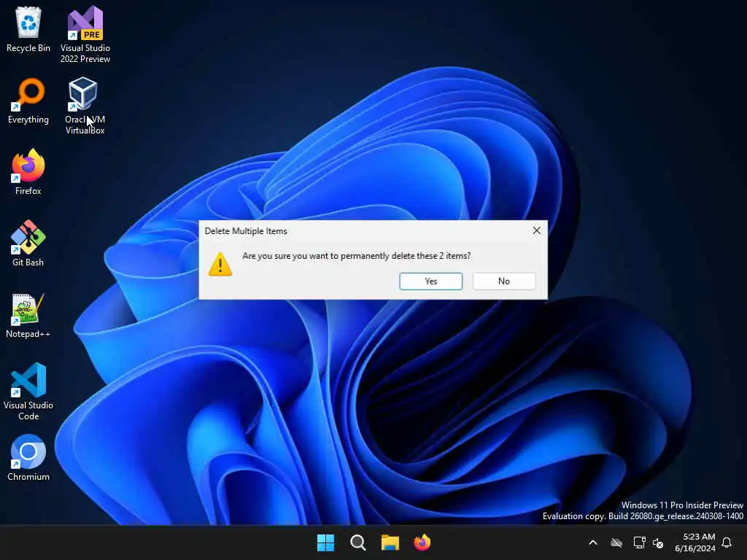Click the Delete Multiple Items title text
This screenshot has height=560, width=747.
246,231
